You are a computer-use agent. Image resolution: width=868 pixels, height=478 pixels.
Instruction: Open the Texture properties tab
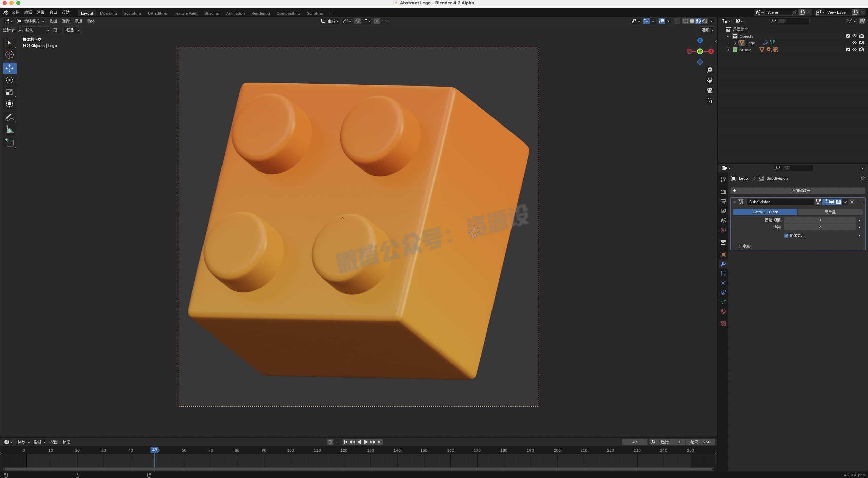click(x=723, y=324)
